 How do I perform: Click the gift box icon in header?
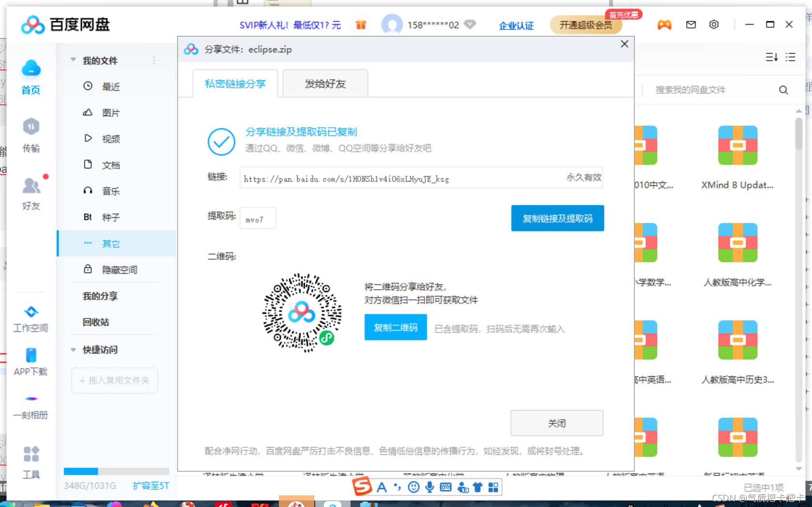coord(361,25)
